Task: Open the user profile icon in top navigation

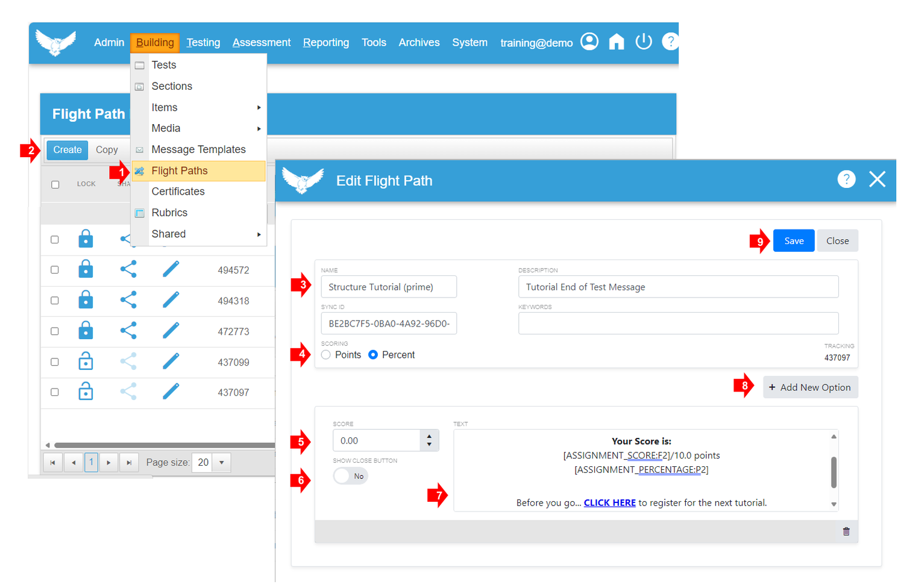Action: click(x=589, y=42)
